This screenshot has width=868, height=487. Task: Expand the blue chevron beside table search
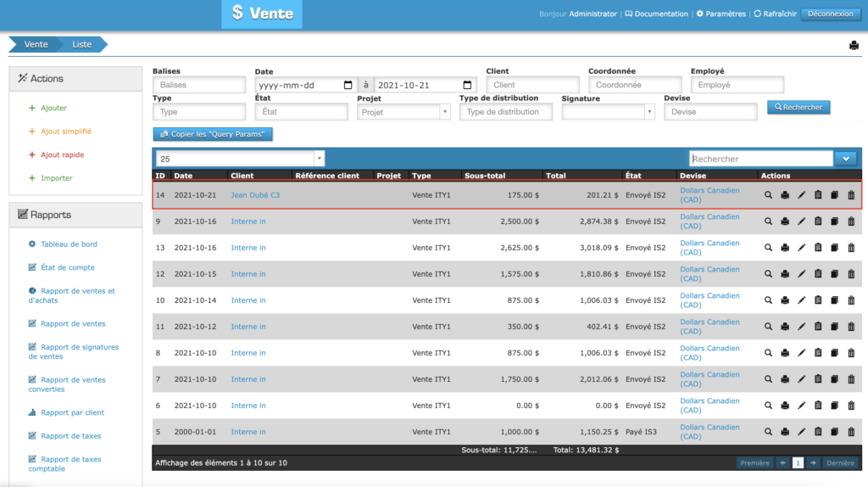click(846, 159)
